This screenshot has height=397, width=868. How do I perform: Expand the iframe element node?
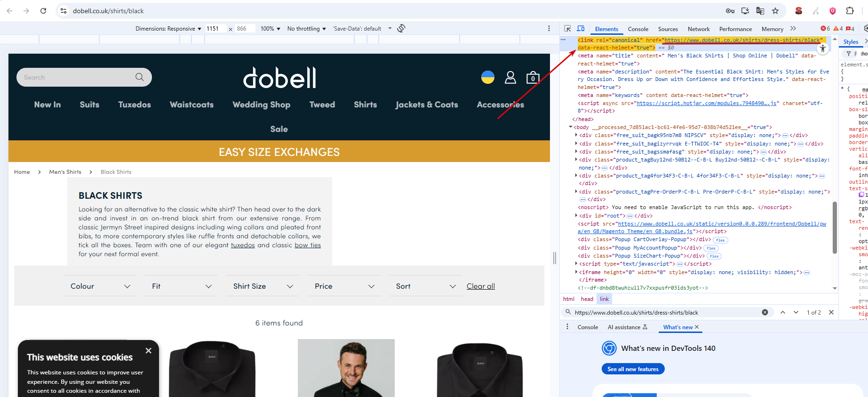tap(576, 272)
